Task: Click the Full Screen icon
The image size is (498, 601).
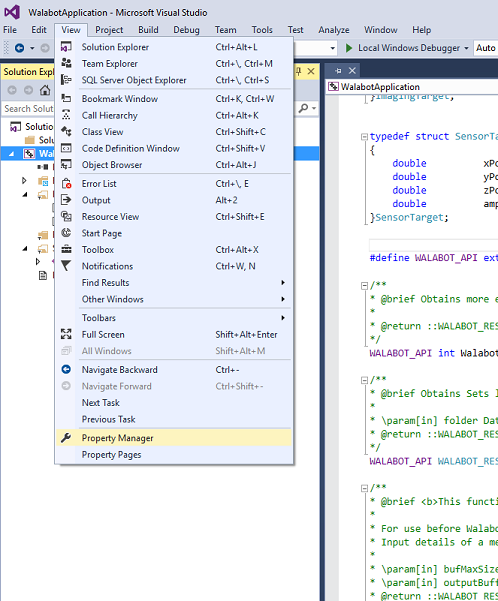Action: (66, 334)
